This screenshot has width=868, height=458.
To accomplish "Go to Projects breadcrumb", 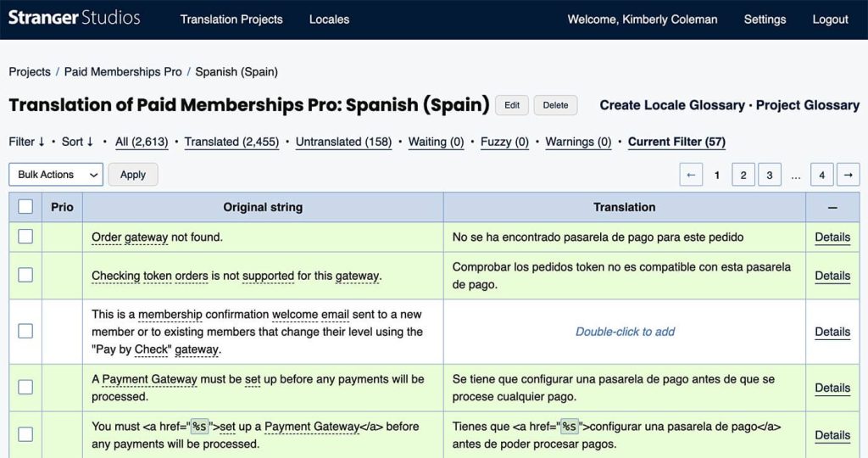I will pyautogui.click(x=30, y=72).
